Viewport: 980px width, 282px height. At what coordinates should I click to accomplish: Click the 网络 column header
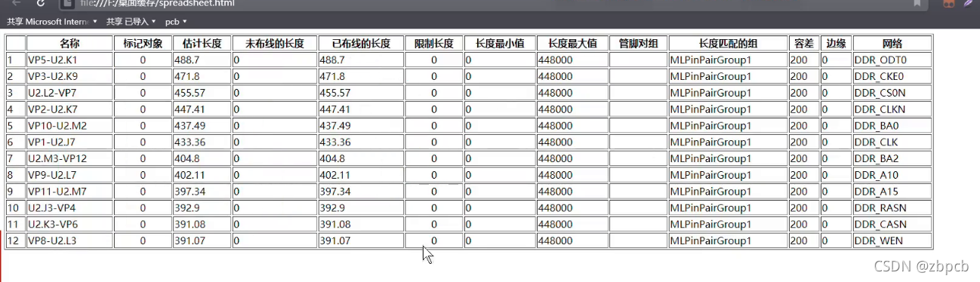[892, 44]
